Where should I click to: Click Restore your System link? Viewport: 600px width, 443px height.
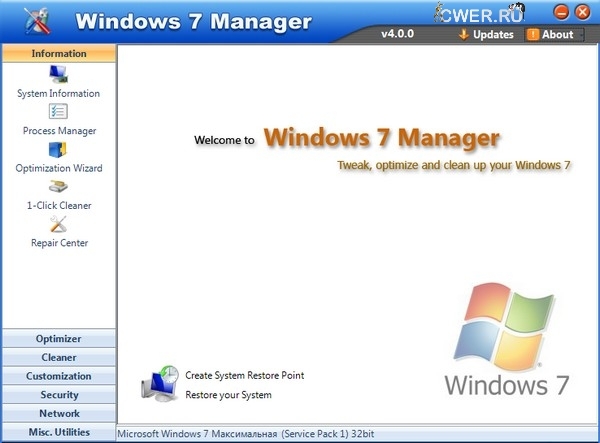coord(228,395)
